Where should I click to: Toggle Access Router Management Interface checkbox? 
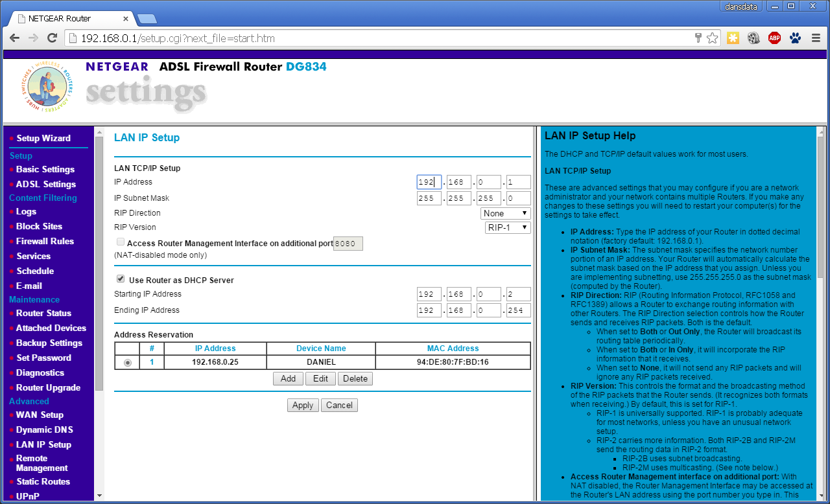(x=121, y=242)
